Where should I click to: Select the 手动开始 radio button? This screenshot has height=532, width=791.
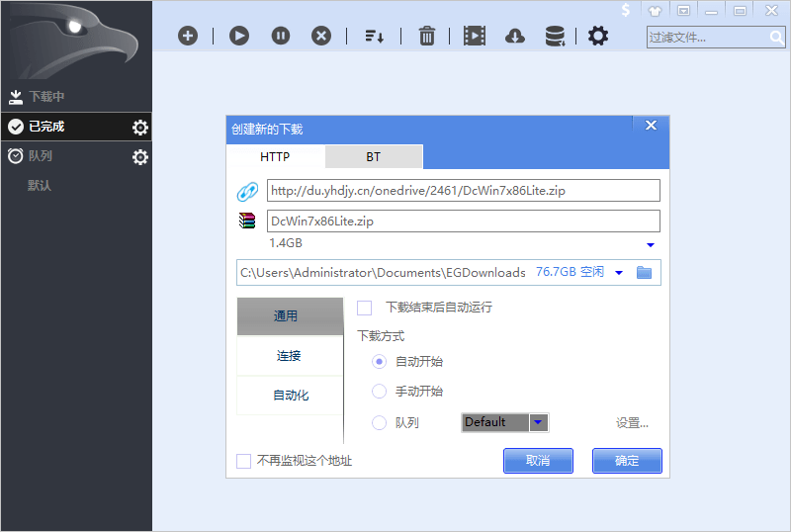pos(379,392)
